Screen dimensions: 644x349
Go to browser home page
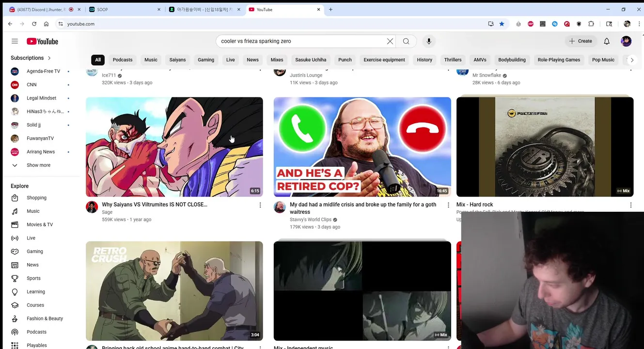click(46, 24)
